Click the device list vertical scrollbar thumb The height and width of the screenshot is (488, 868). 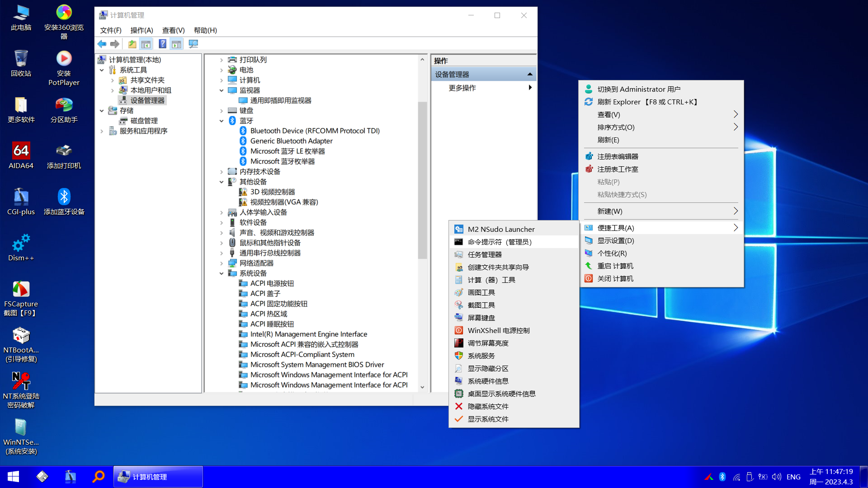pyautogui.click(x=422, y=180)
